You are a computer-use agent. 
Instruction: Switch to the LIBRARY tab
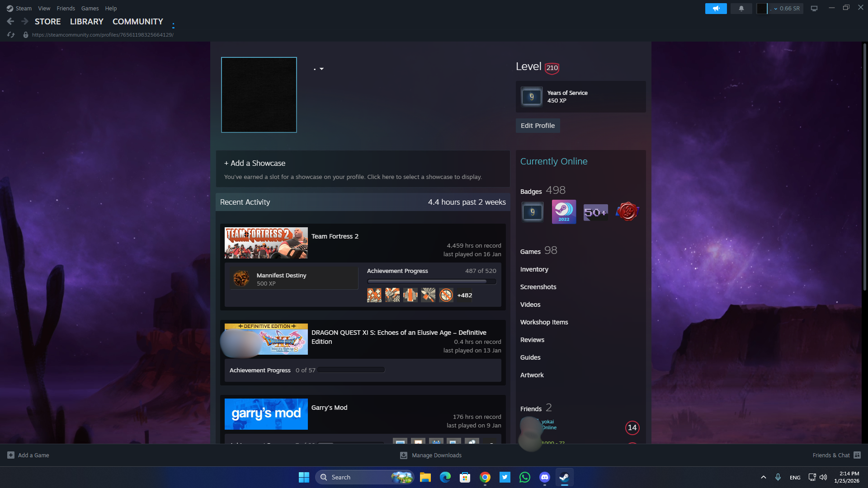(x=86, y=22)
